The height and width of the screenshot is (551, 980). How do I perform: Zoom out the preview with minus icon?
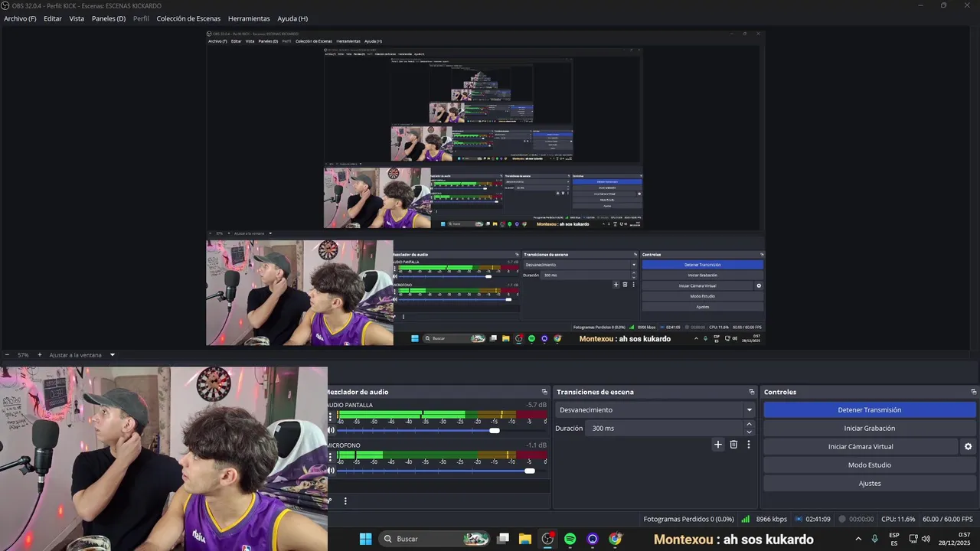7,355
